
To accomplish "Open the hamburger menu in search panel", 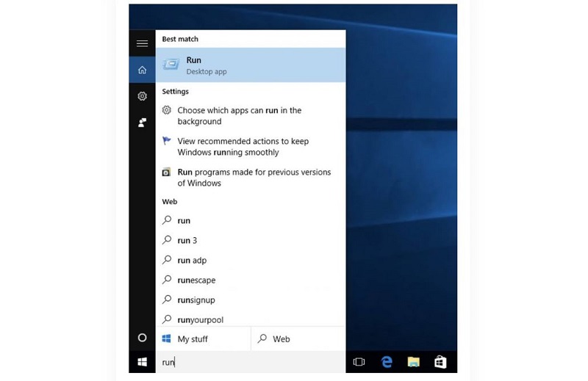I will (x=142, y=43).
